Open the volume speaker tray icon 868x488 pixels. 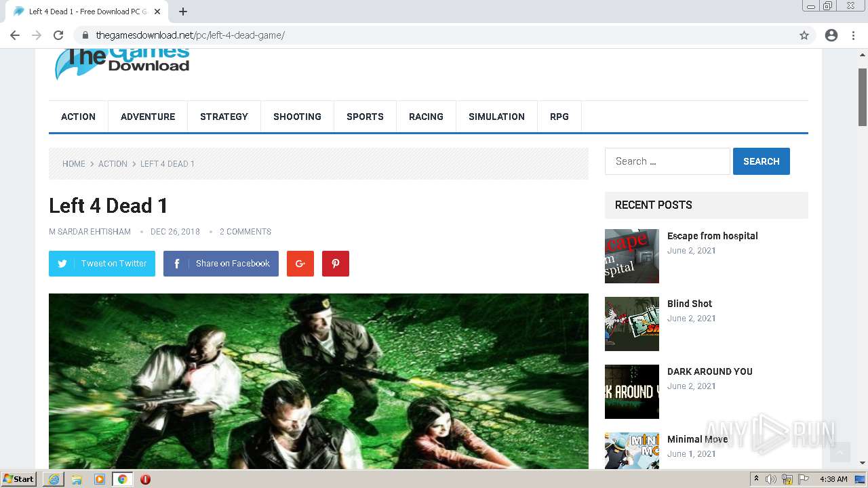click(771, 479)
